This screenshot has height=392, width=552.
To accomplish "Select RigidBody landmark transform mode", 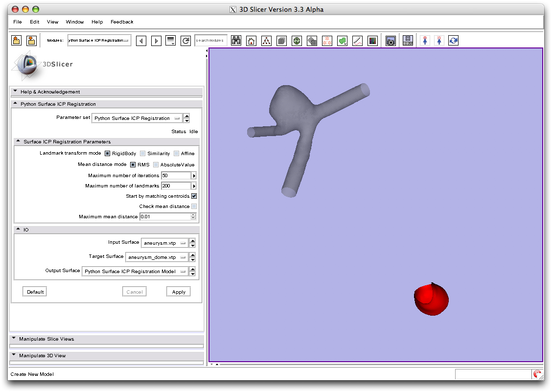I will pyautogui.click(x=108, y=154).
